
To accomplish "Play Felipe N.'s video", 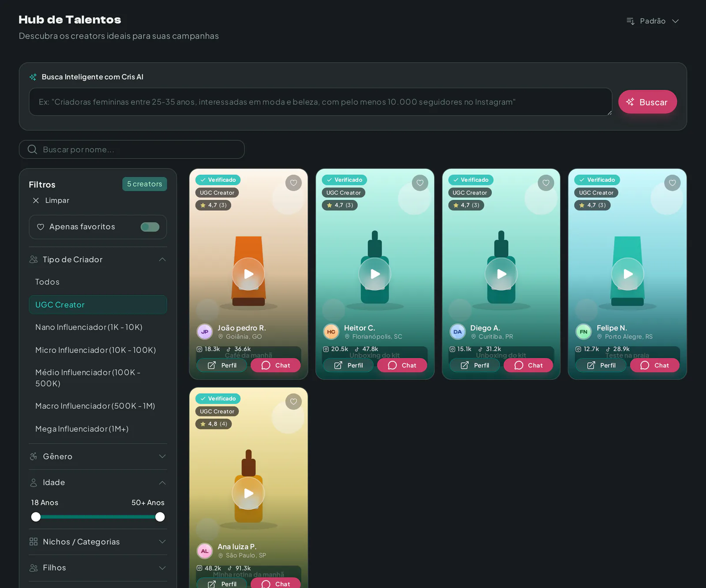I will pos(628,274).
